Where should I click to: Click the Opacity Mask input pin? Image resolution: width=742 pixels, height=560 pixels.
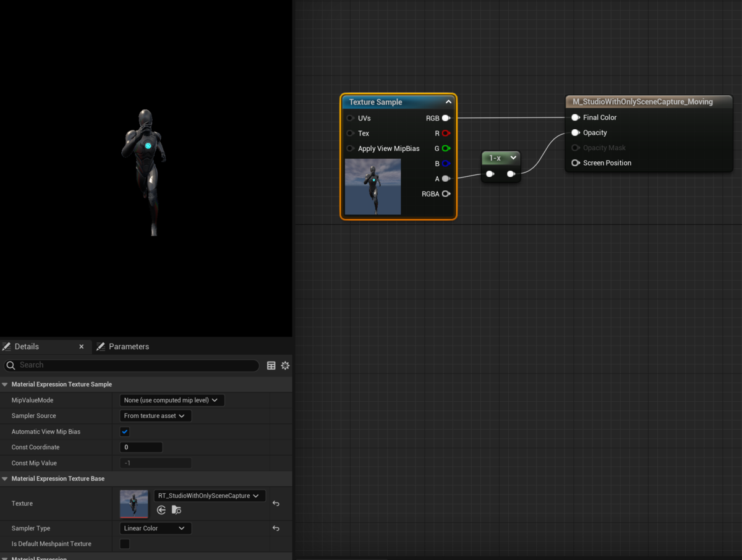[576, 148]
